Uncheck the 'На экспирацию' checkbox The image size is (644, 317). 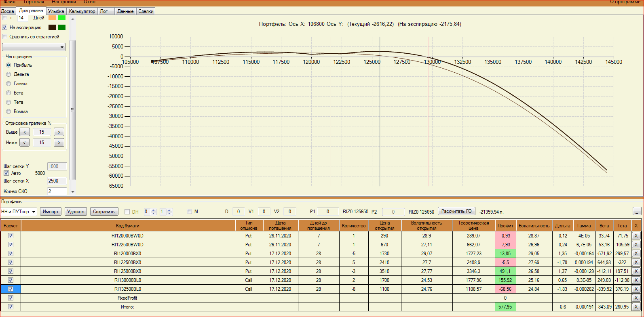[5, 27]
